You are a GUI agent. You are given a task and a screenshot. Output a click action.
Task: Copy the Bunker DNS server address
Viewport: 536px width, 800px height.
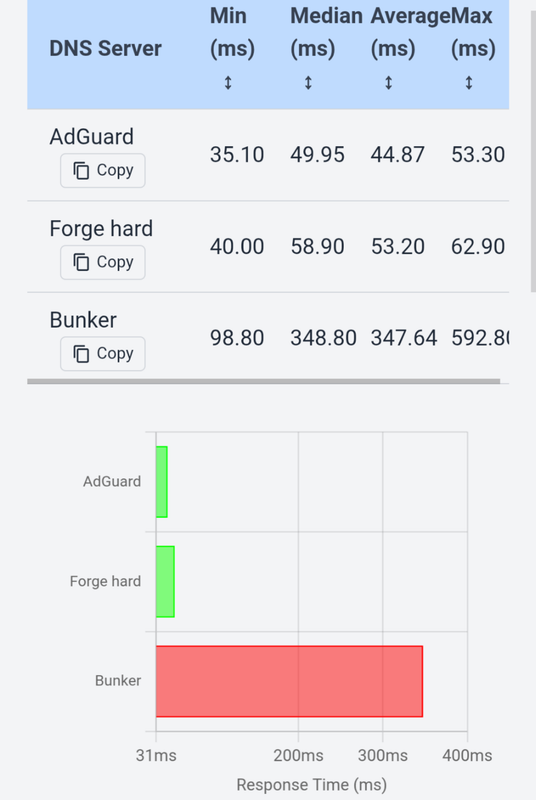pos(103,354)
